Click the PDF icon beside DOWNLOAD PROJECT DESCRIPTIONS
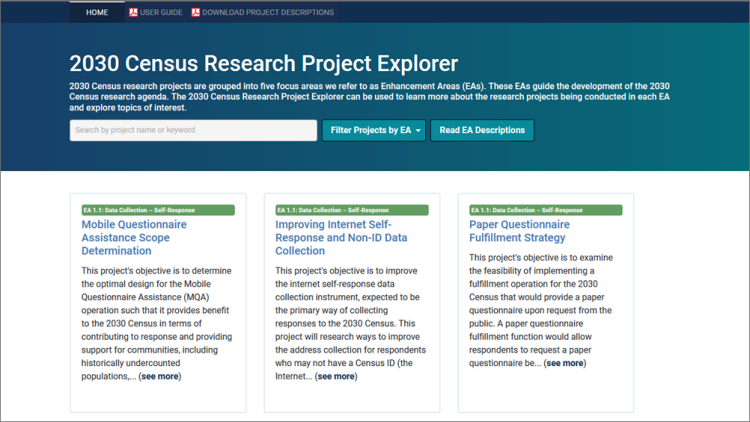750x422 pixels. 196,12
